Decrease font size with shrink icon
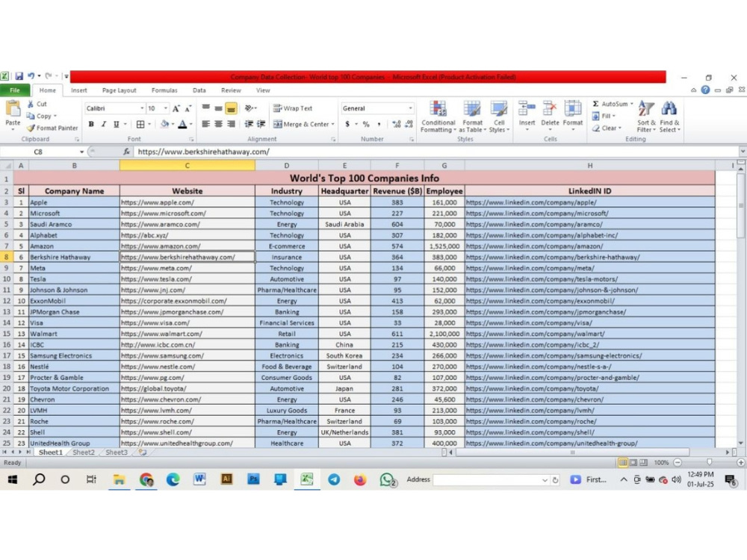Image resolution: width=747 pixels, height=560 pixels. point(188,108)
